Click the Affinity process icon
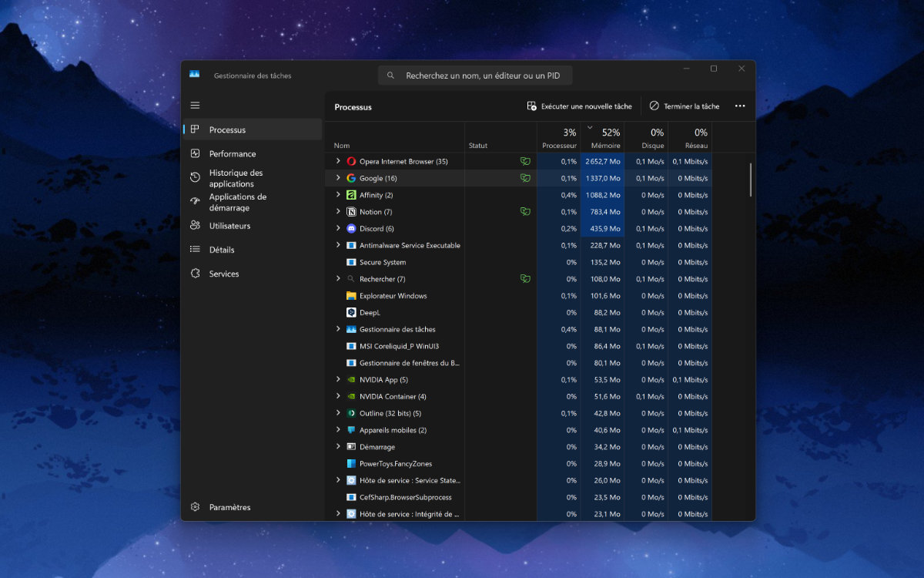 [351, 195]
